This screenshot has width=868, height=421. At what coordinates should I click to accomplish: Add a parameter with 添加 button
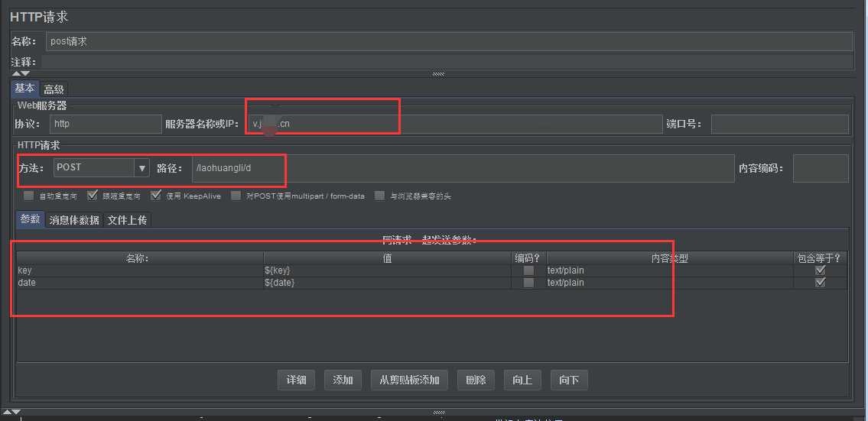(343, 380)
